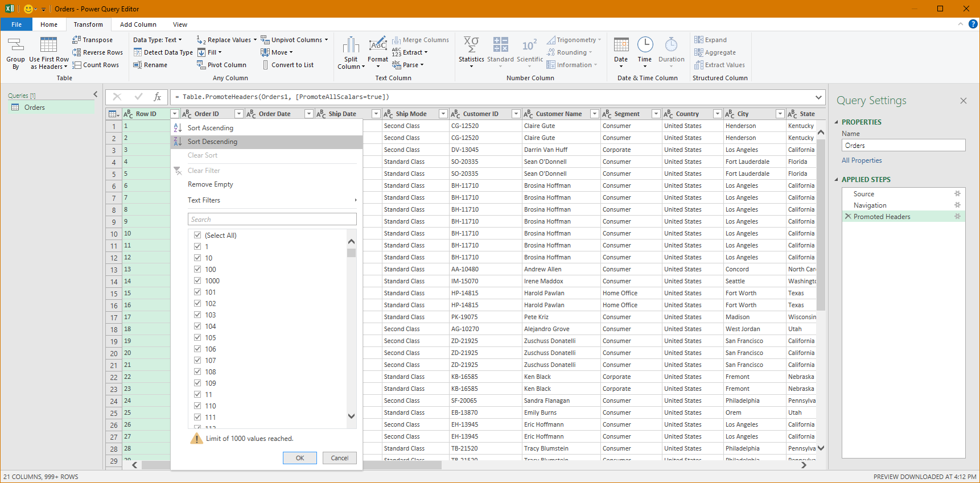Uncheck the value 10 checkbox

197,258
